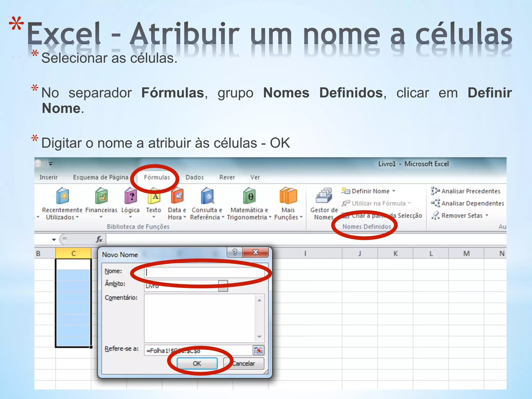Viewport: 532px width, 399px height.
Task: Open the Data e Hora functions icon
Action: point(177,196)
